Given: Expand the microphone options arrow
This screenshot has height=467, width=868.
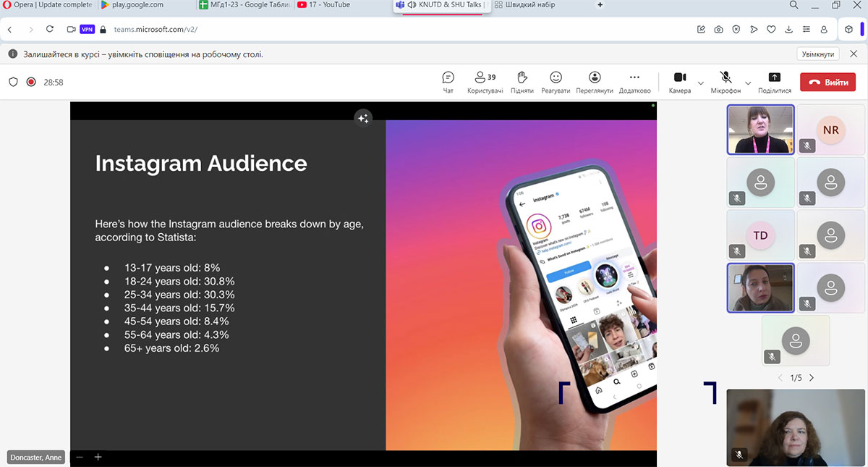Looking at the screenshot, I should point(748,83).
